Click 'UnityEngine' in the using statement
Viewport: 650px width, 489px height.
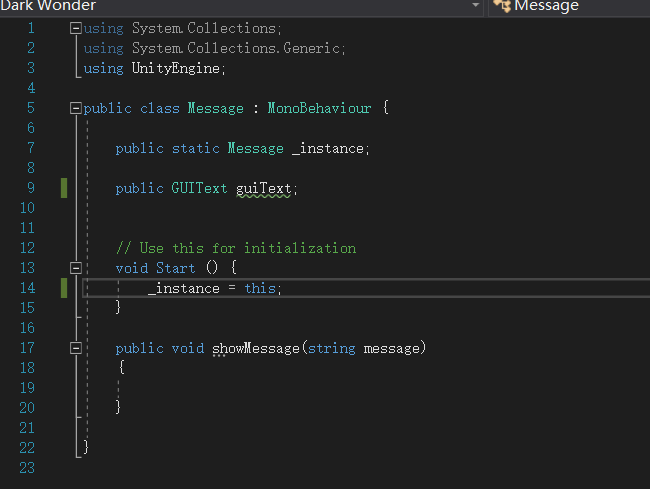(x=176, y=68)
